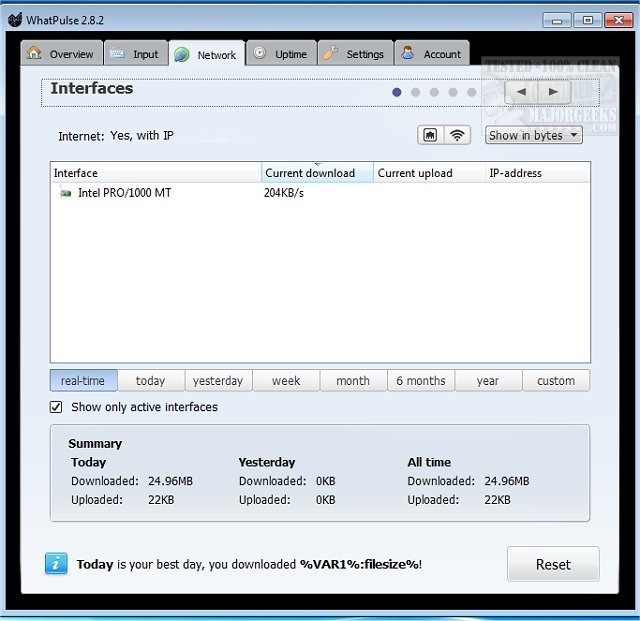Select the 6 months period button
This screenshot has width=640, height=621.
tap(421, 381)
